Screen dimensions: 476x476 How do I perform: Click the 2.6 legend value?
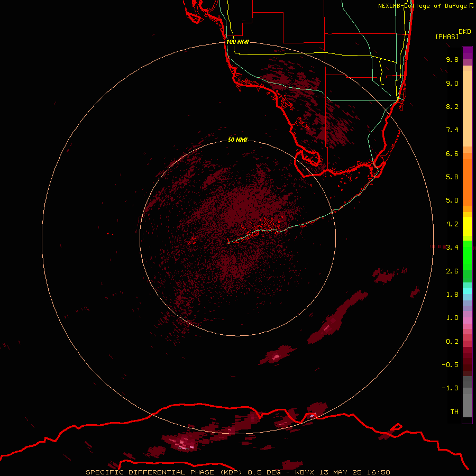452,271
